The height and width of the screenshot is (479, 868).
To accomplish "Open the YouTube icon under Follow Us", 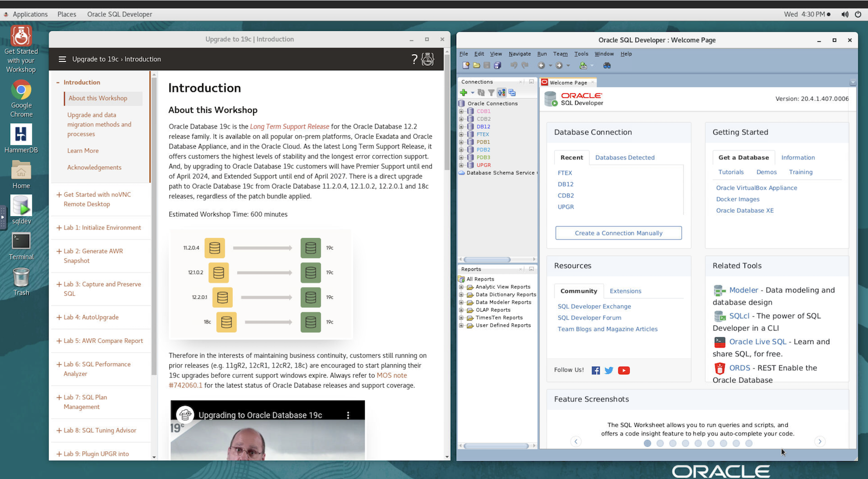I will [x=624, y=370].
